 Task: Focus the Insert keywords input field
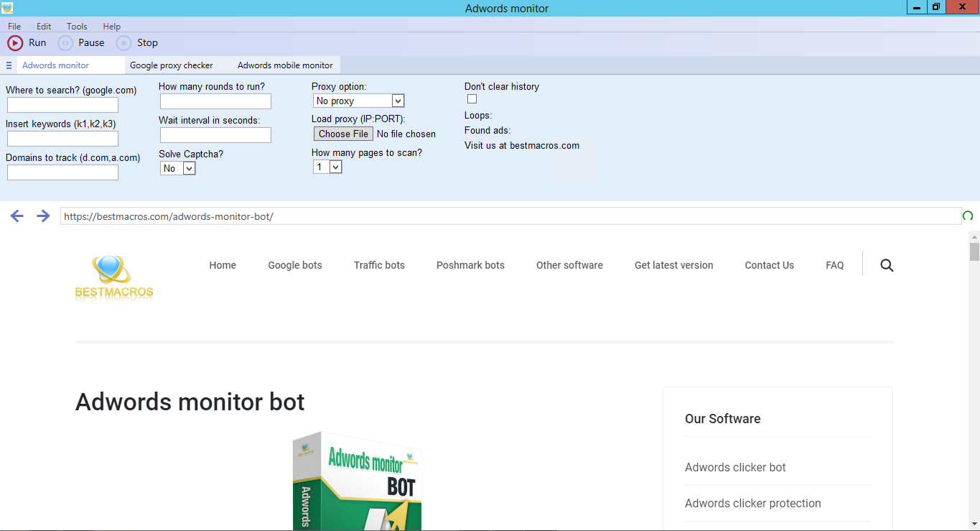click(62, 139)
